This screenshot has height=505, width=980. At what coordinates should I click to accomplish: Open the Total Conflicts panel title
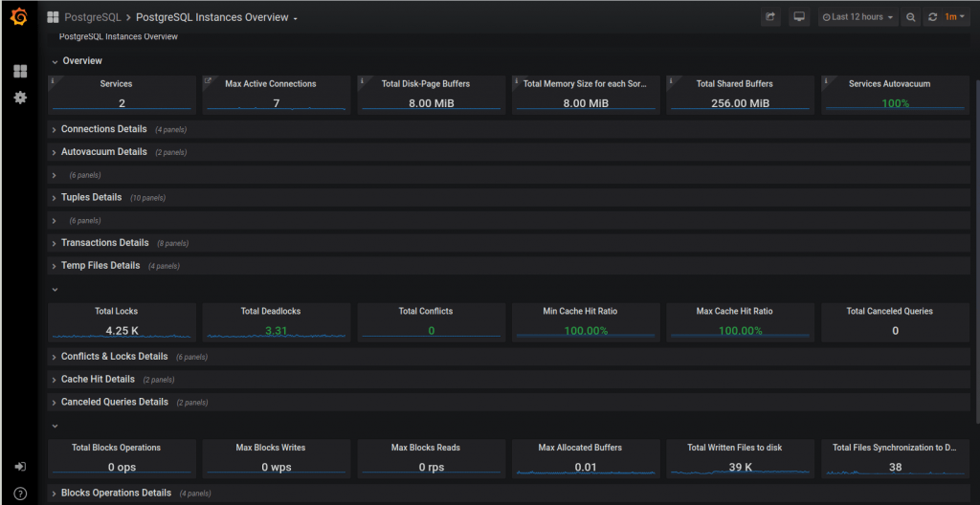[x=426, y=311]
